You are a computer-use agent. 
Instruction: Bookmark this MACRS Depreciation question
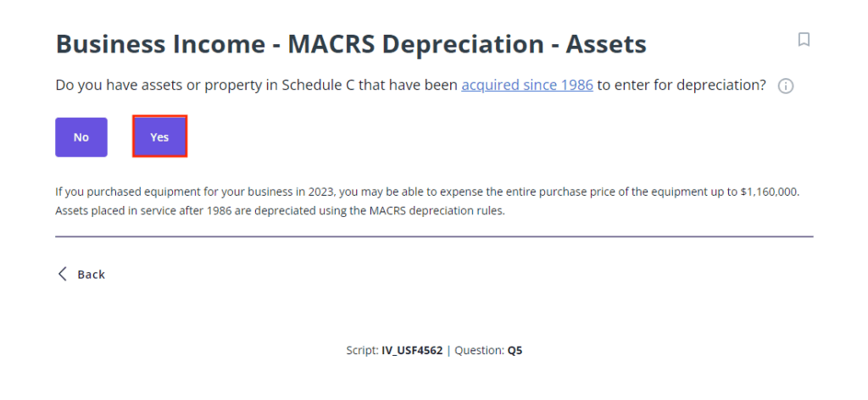[x=804, y=40]
